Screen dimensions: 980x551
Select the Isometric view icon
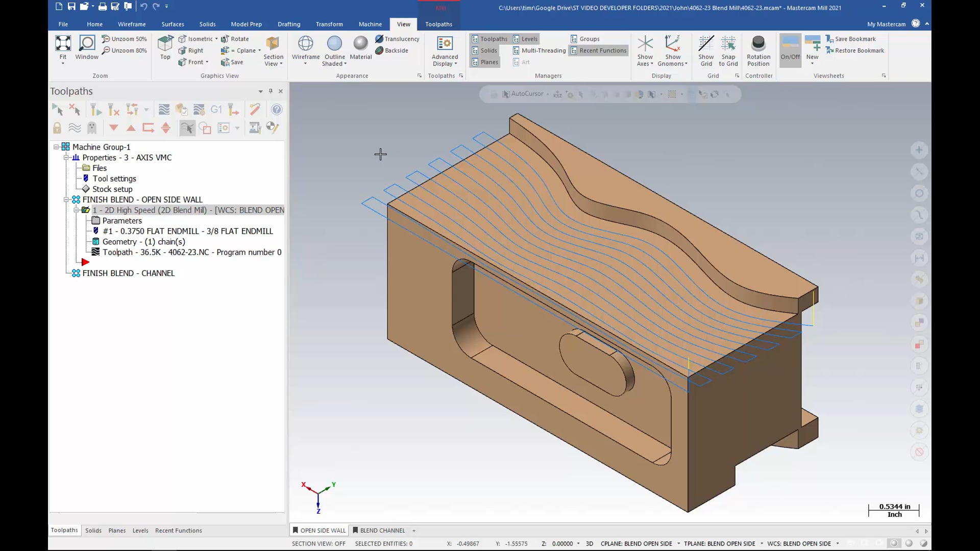pos(182,38)
